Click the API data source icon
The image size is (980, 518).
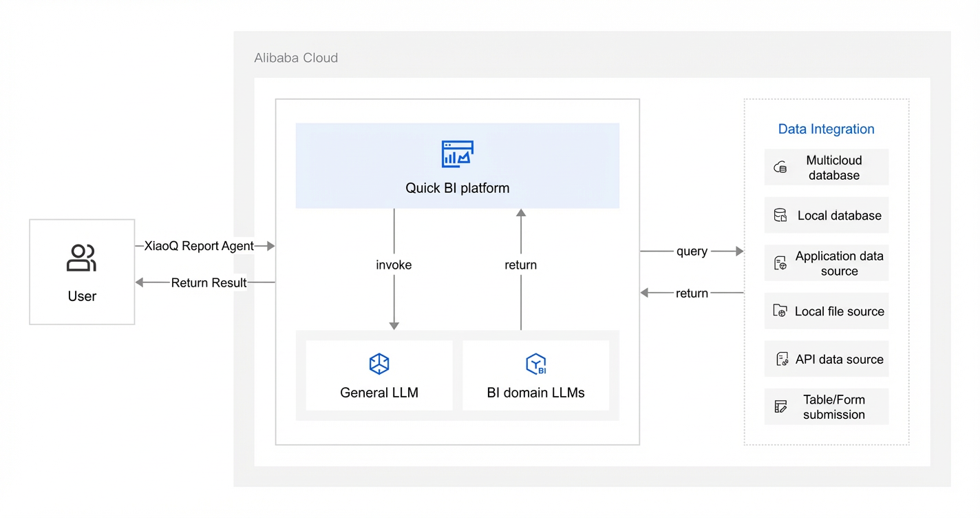782,359
